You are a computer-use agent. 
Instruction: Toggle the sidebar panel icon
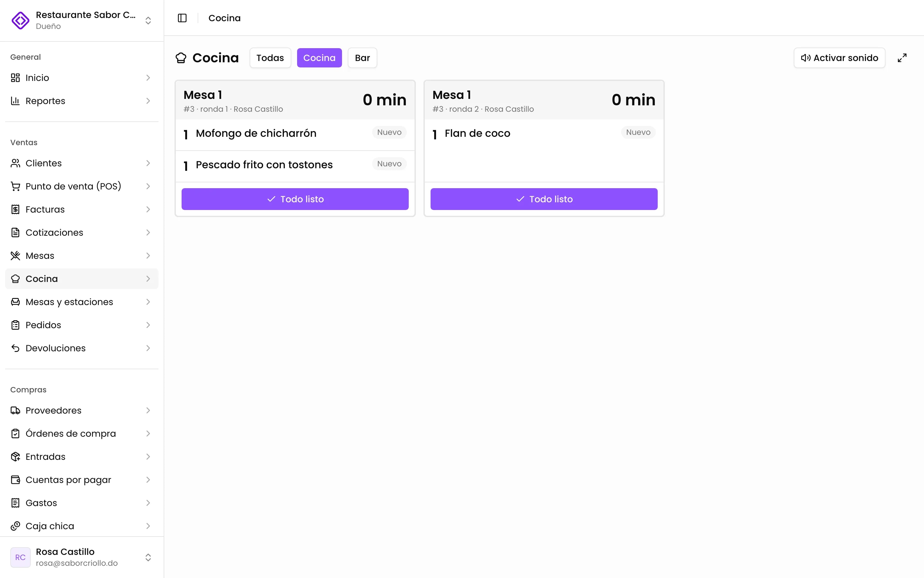[x=182, y=18]
